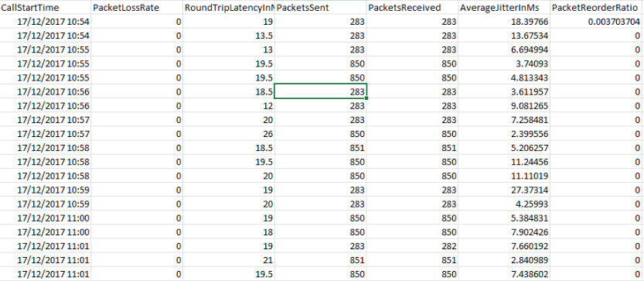Image resolution: width=644 pixels, height=281 pixels.
Task: Click PacketLossRate 0 in the 27.37314 jitter row
Action: pos(137,190)
